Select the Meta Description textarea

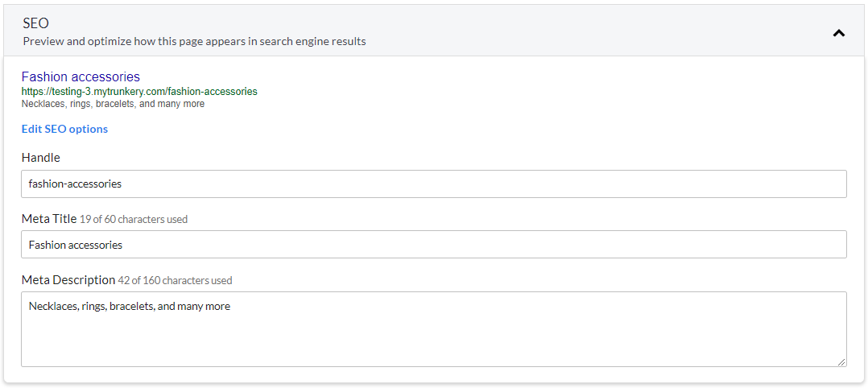(x=434, y=329)
